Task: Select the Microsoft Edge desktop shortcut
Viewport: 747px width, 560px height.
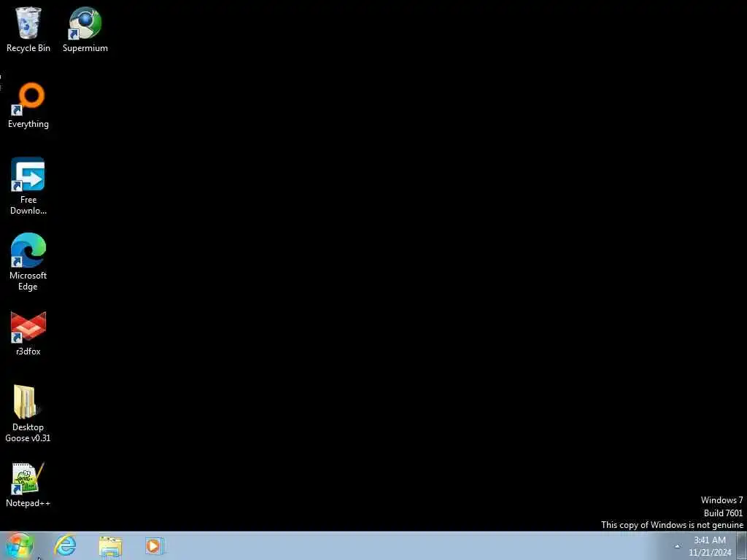Action: click(28, 262)
